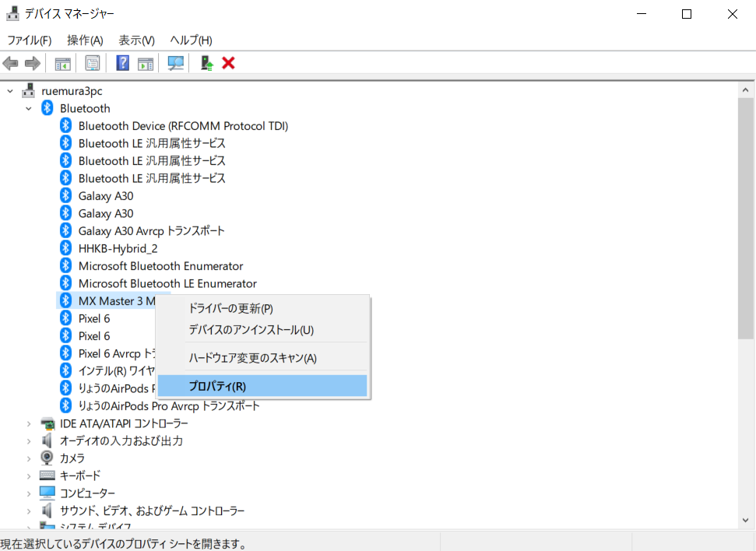Expand IDE ATA/ATAPI コントローラー

[29, 423]
